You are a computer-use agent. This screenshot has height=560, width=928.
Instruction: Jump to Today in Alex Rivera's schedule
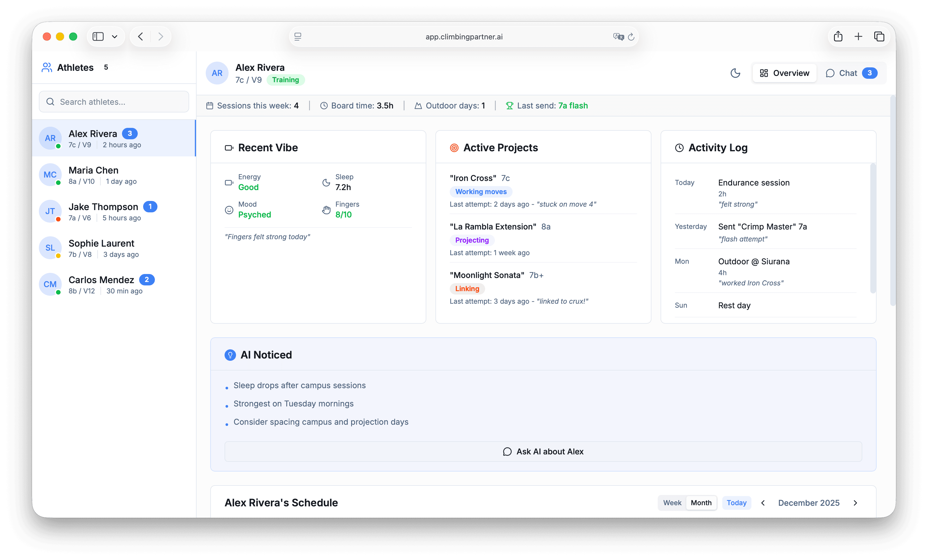(736, 503)
